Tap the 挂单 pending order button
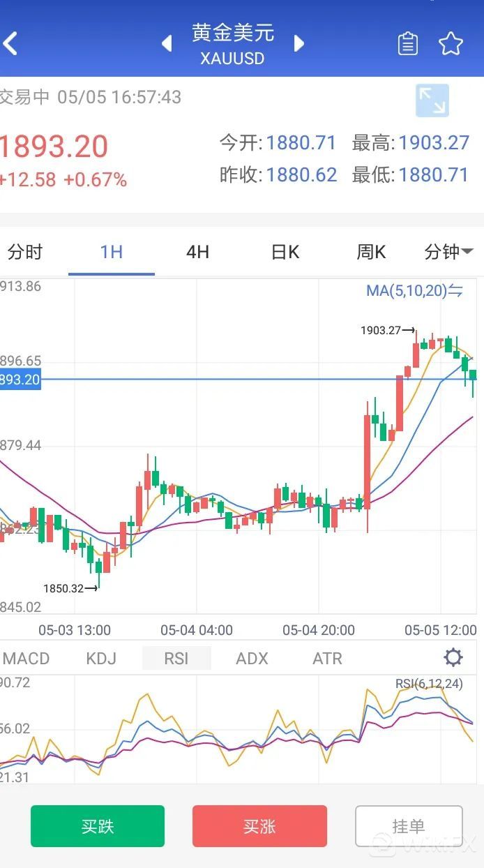Viewport: 484px width, 868px height. (409, 827)
